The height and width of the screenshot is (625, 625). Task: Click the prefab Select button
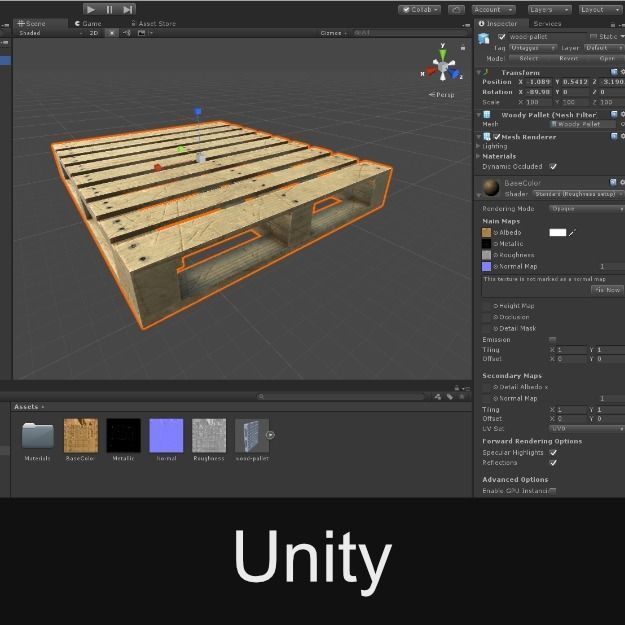[x=529, y=59]
